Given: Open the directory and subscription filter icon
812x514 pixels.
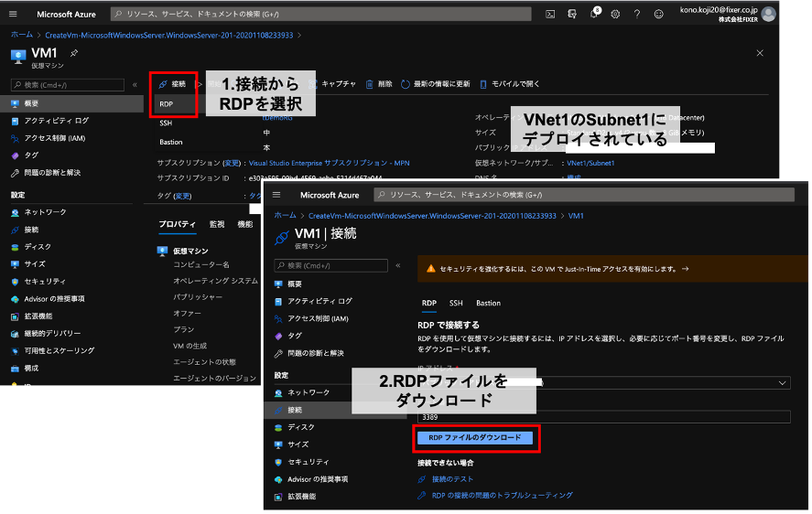Looking at the screenshot, I should pos(572,15).
